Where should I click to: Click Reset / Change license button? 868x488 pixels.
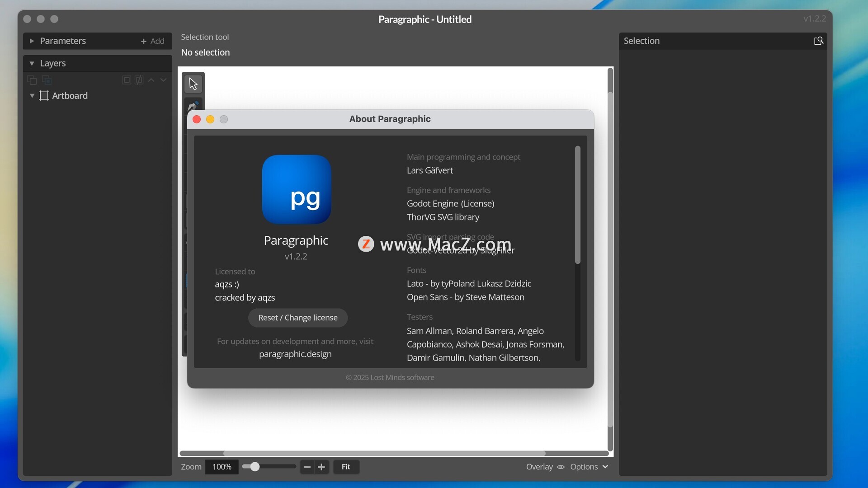click(298, 318)
